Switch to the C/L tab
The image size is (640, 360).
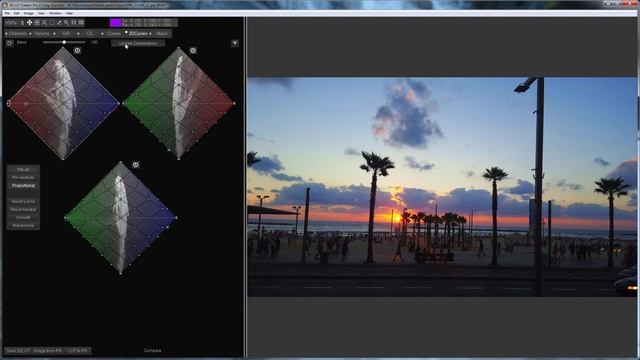89,33
